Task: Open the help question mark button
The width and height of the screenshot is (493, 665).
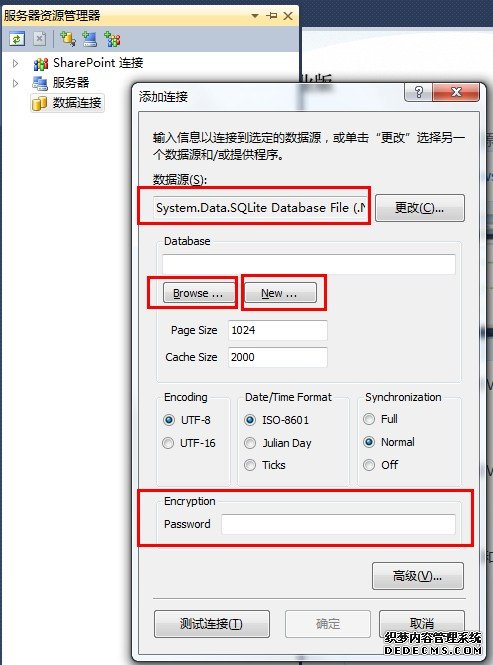Action: [x=418, y=92]
